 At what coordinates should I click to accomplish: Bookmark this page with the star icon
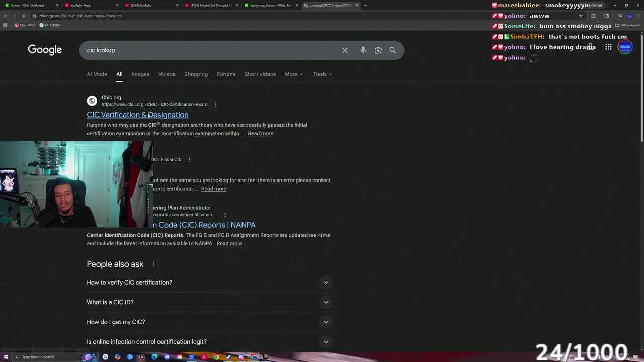pos(580,16)
